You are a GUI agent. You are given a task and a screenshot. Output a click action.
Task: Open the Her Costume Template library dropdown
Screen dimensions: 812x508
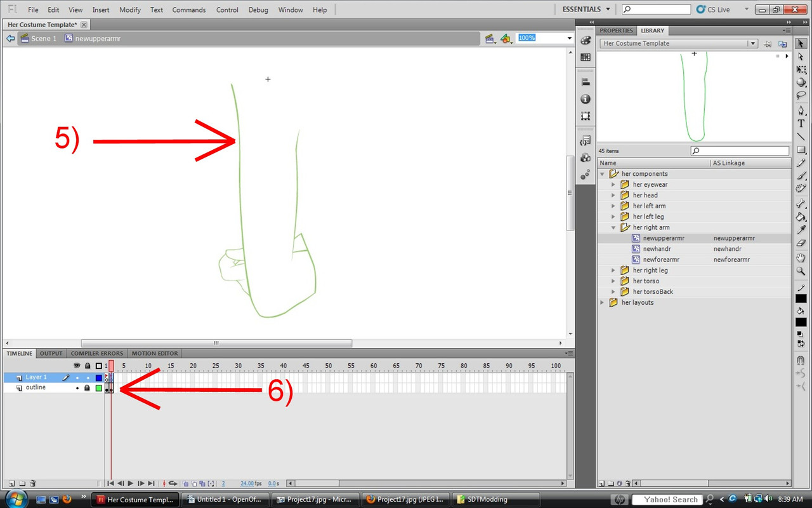pyautogui.click(x=752, y=44)
